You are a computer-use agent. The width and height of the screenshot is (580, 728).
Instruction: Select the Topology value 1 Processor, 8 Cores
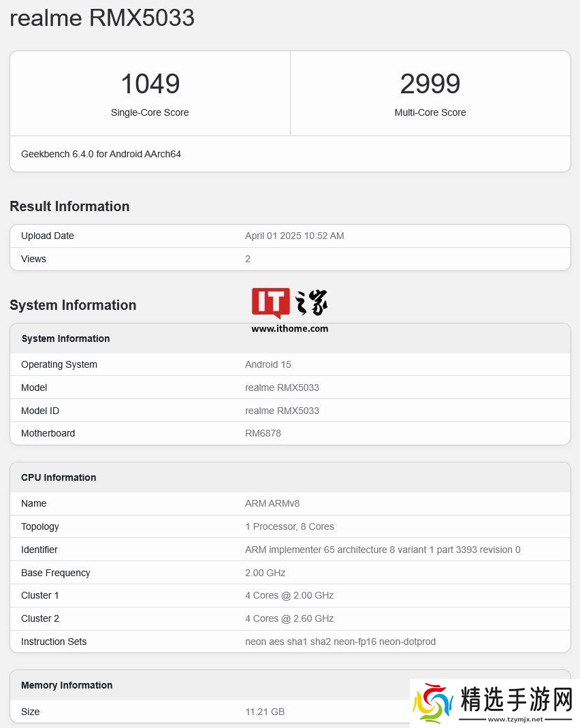(289, 526)
